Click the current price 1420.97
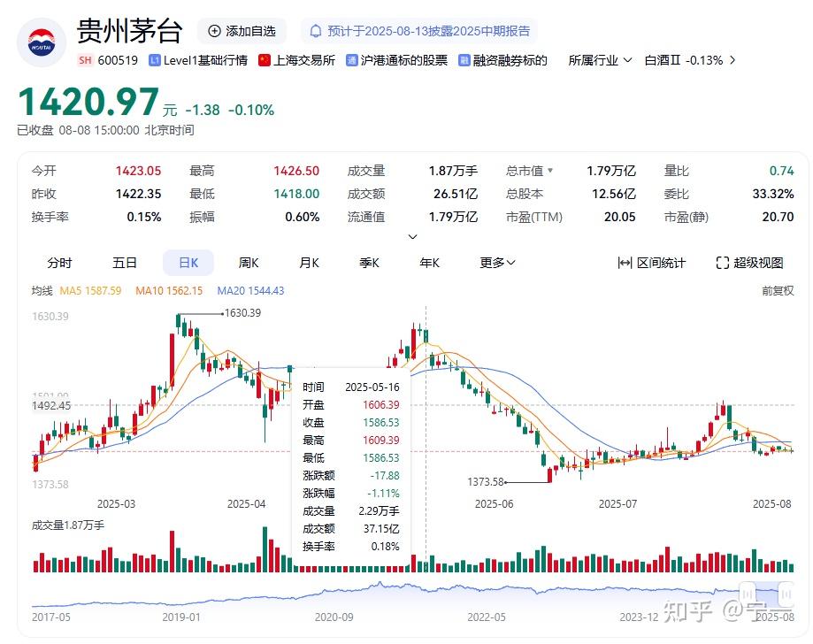 pyautogui.click(x=88, y=102)
